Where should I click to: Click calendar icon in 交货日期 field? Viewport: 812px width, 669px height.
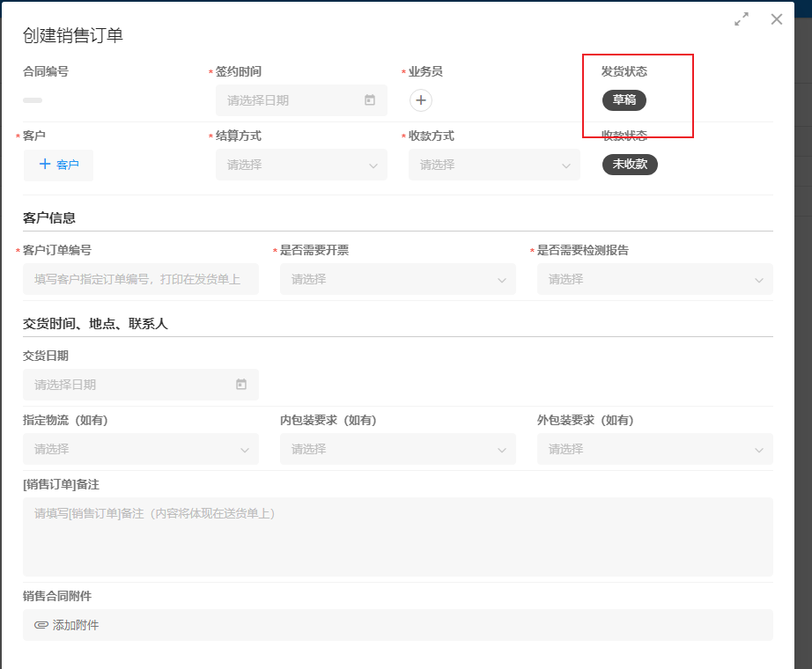(x=241, y=385)
